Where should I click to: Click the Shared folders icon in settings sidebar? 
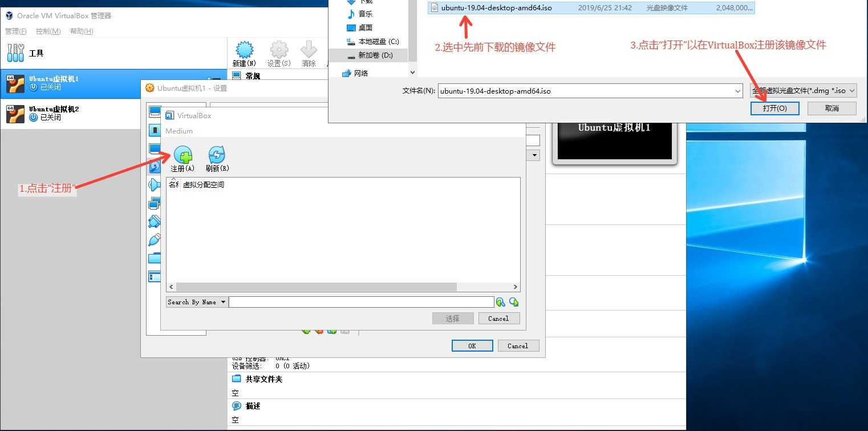(154, 258)
